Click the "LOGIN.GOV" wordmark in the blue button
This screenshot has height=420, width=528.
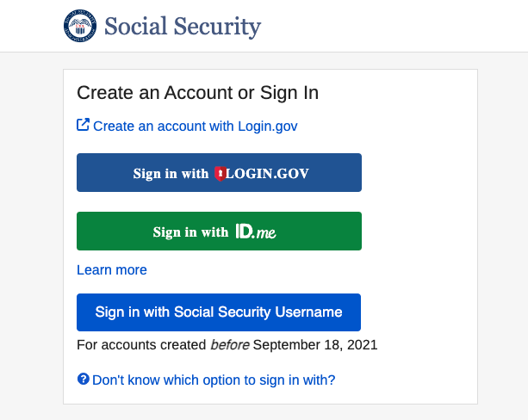point(266,173)
